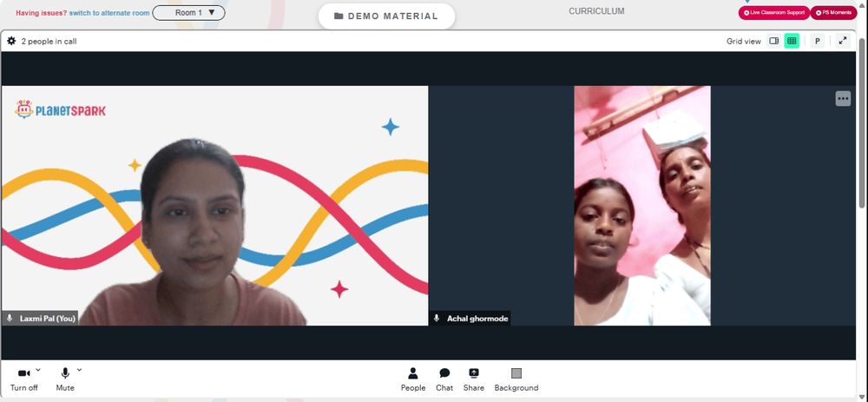The image size is (868, 402).
Task: Start screen Share
Action: 474,379
